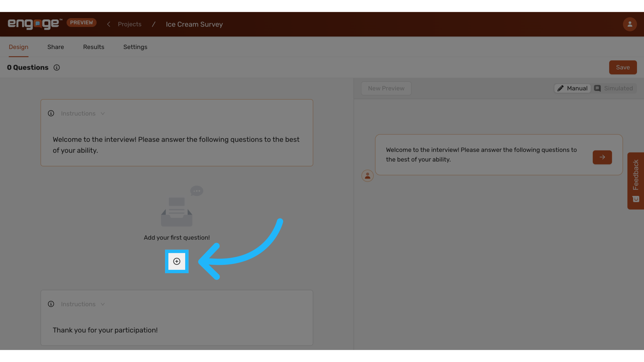This screenshot has height=362, width=644.
Task: Switch preview to Manual mode
Action: coord(572,88)
